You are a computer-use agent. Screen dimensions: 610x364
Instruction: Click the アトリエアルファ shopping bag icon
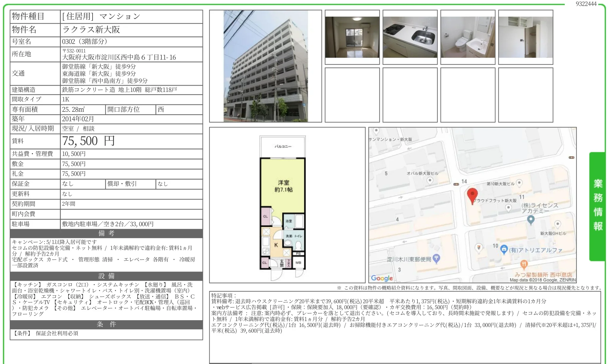(504, 250)
